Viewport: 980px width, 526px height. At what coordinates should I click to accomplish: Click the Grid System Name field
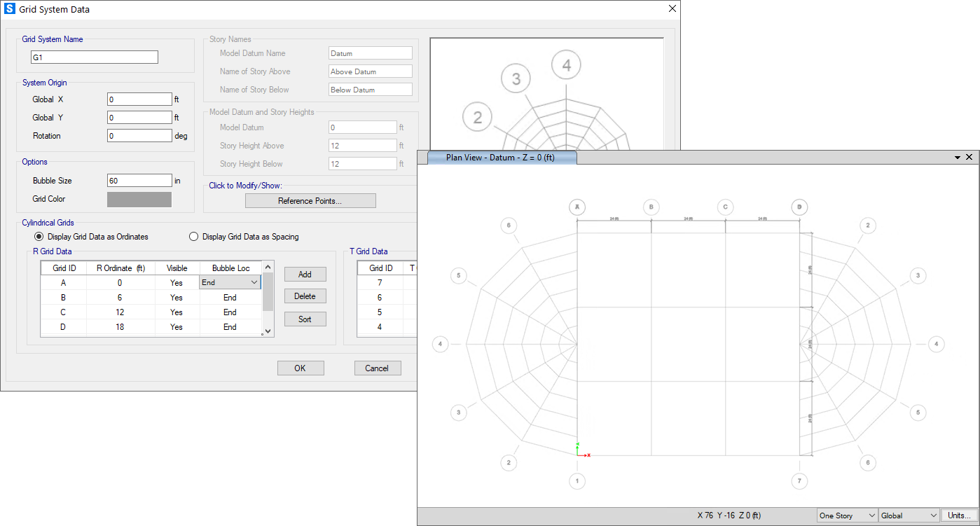(95, 57)
